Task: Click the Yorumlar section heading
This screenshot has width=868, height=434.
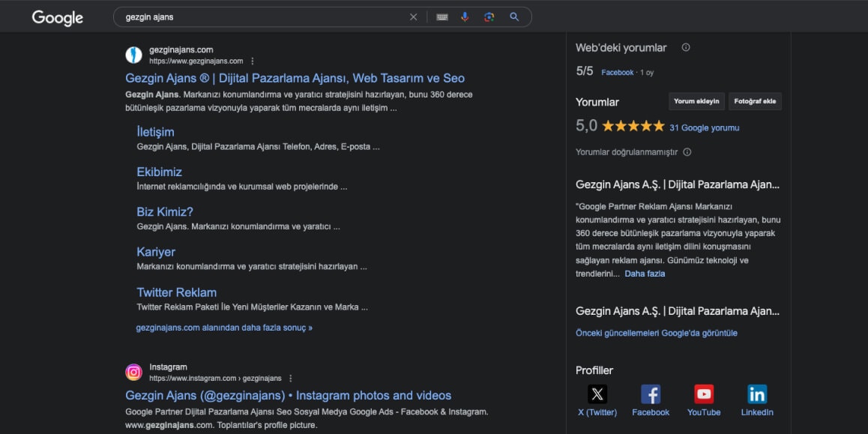Action: [x=597, y=102]
